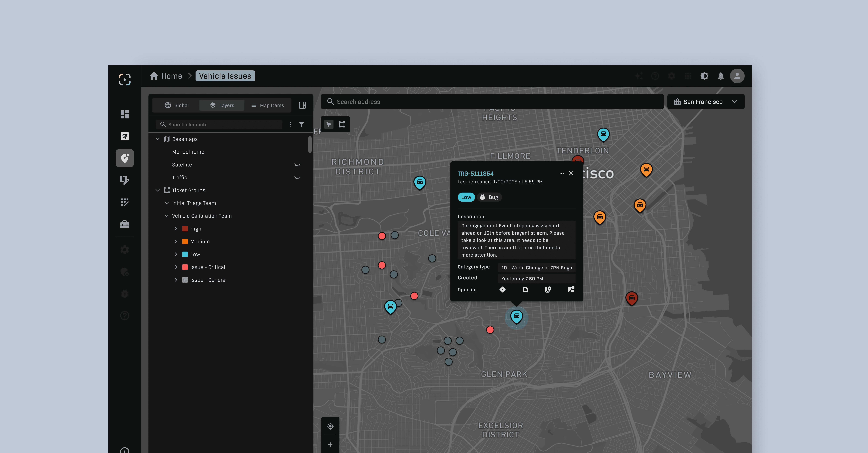Click the High layer red color swatch
This screenshot has width=868, height=453.
185,229
